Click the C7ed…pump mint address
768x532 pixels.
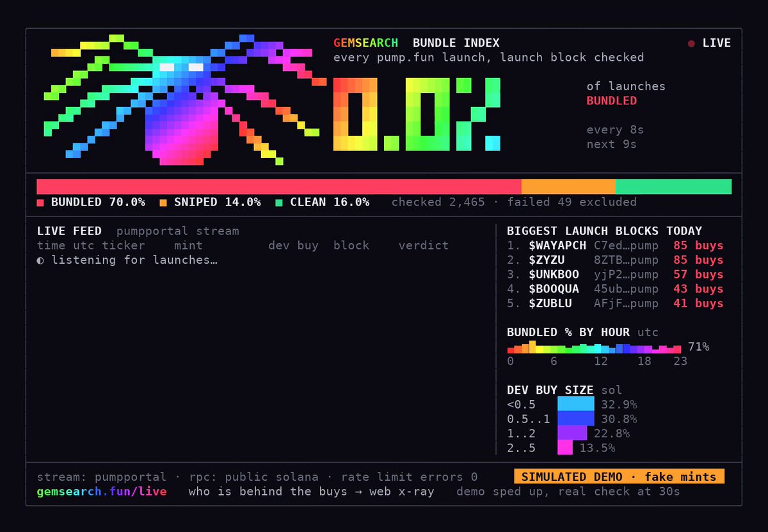click(x=626, y=245)
